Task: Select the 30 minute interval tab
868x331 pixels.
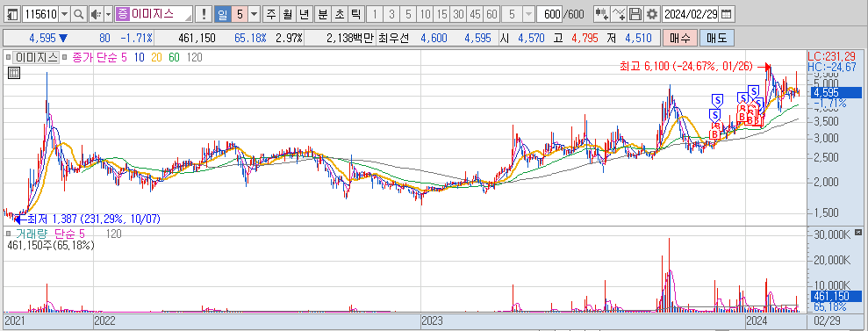Action: pos(458,14)
